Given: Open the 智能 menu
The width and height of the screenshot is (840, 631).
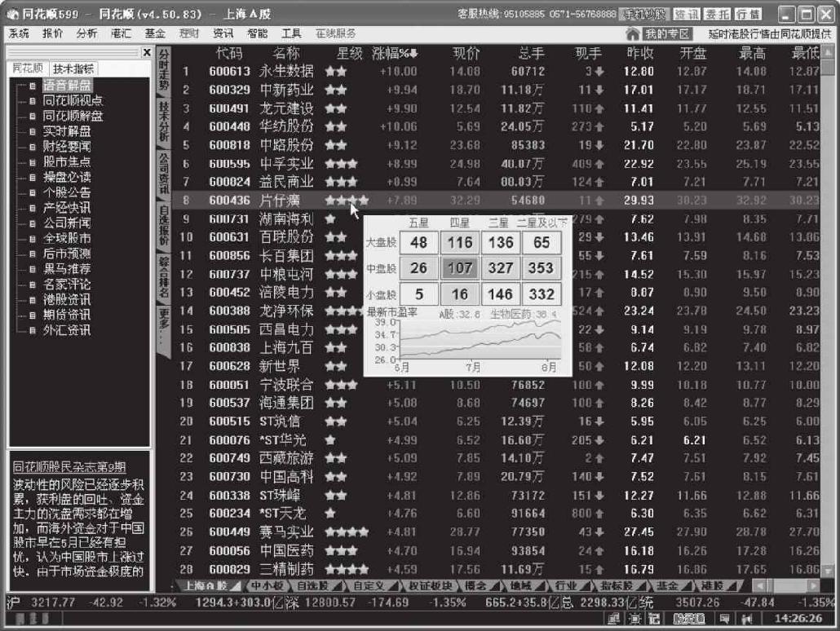Looking at the screenshot, I should (x=257, y=33).
